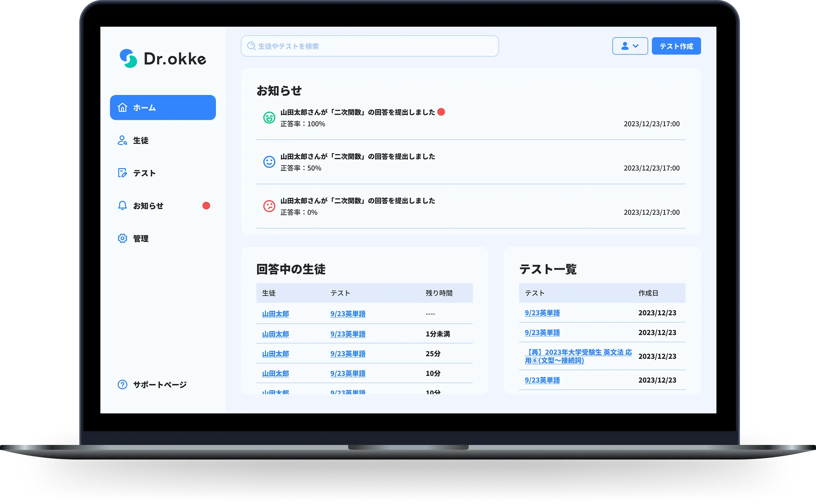Open notification with 正答率:100%
Viewport: 816px width, 504px height.
pyautogui.click(x=471, y=118)
